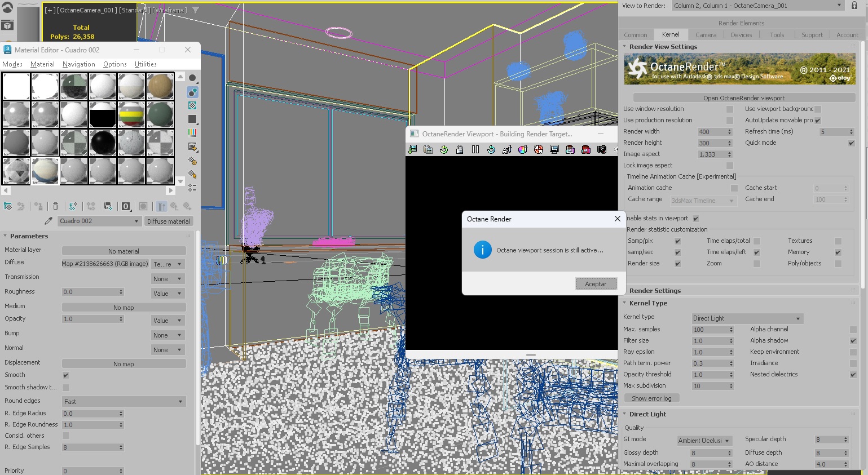Click Material ID Channel icon
Image resolution: width=868 pixels, height=475 pixels.
[x=126, y=206]
